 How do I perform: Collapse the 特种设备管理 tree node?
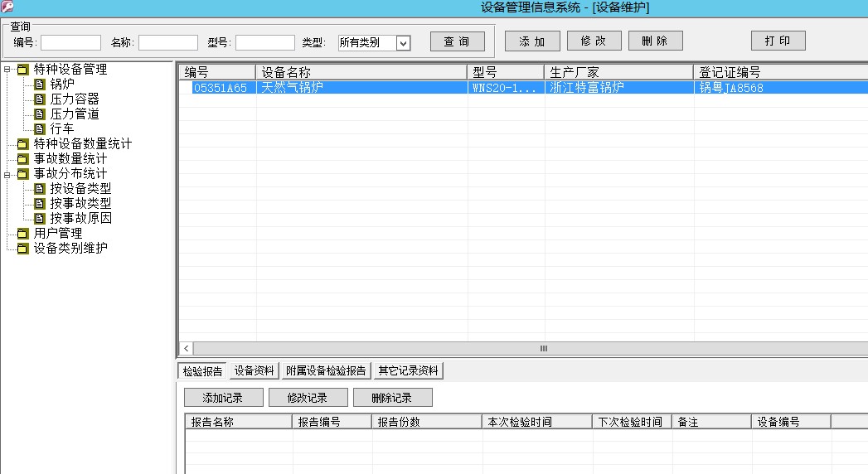pyautogui.click(x=7, y=70)
